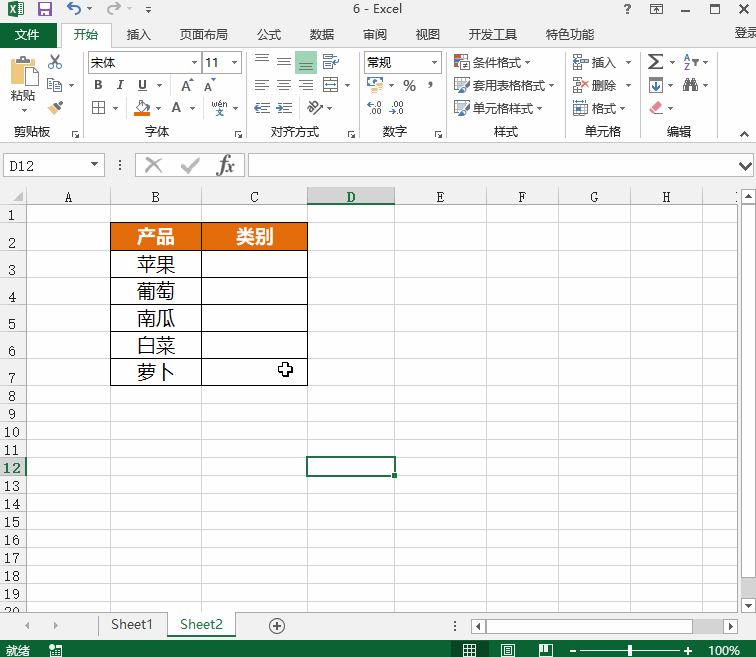The height and width of the screenshot is (657, 756).
Task: Click the 文件 File button
Action: 28,35
